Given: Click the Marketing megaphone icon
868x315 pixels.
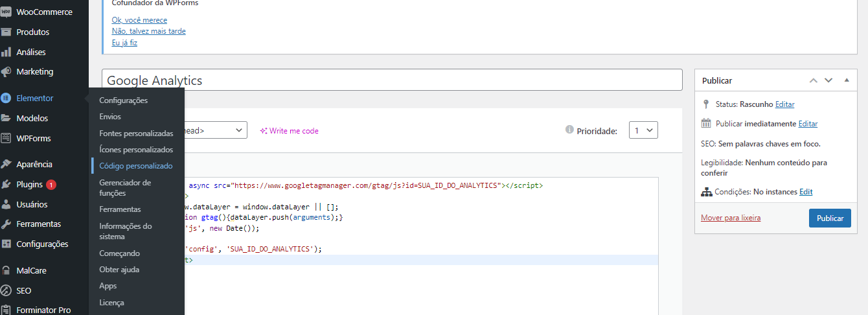Looking at the screenshot, I should click(6, 71).
